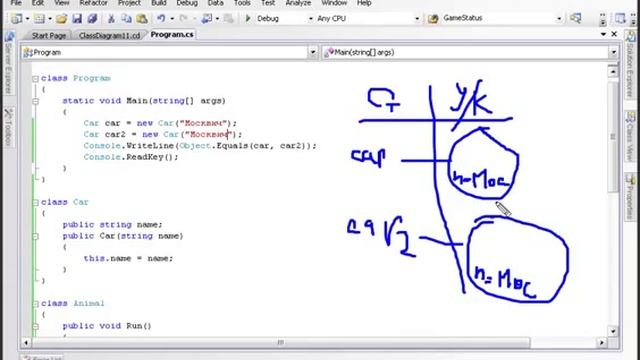Open the Data menu

click(x=216, y=3)
